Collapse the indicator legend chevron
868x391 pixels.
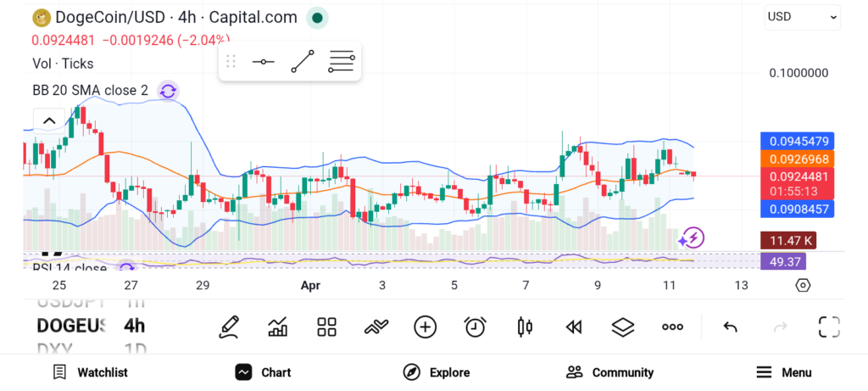coord(48,120)
